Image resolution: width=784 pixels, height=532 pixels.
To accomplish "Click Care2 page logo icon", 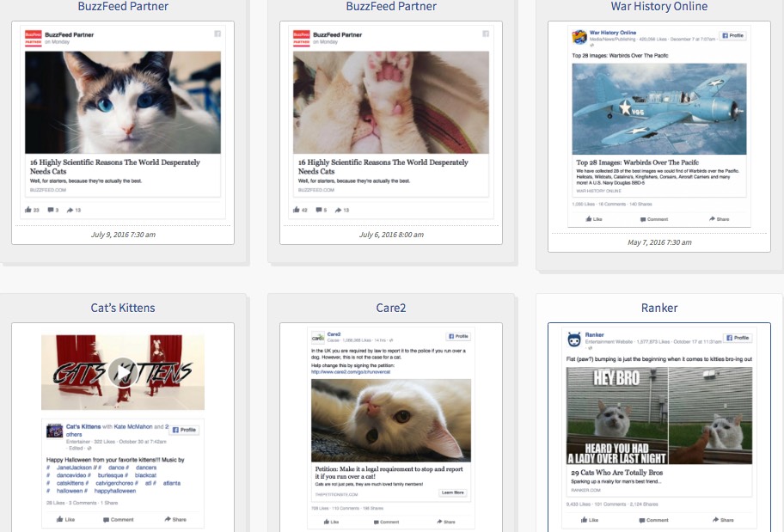I will click(x=318, y=338).
